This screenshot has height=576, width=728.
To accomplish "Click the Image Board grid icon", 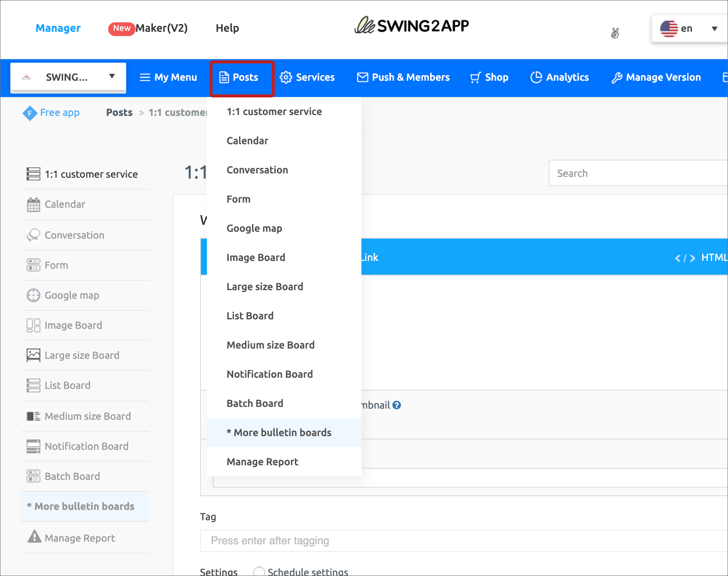I will click(33, 325).
